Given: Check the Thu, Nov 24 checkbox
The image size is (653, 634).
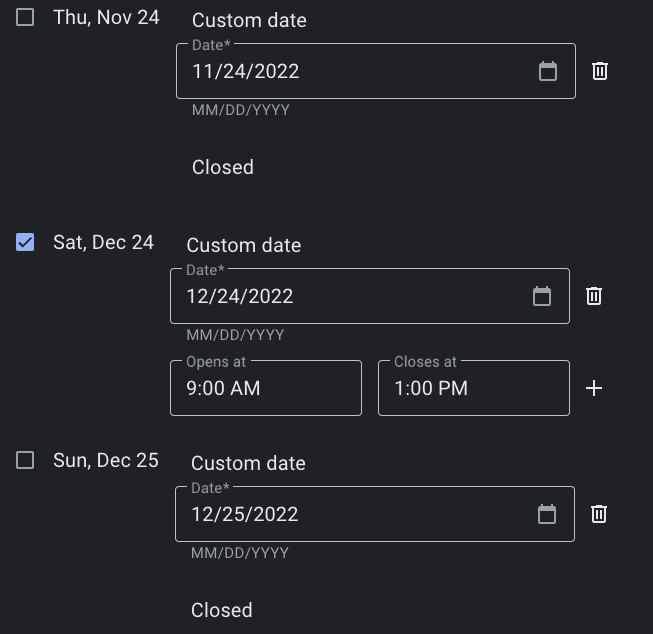Looking at the screenshot, I should [25, 17].
